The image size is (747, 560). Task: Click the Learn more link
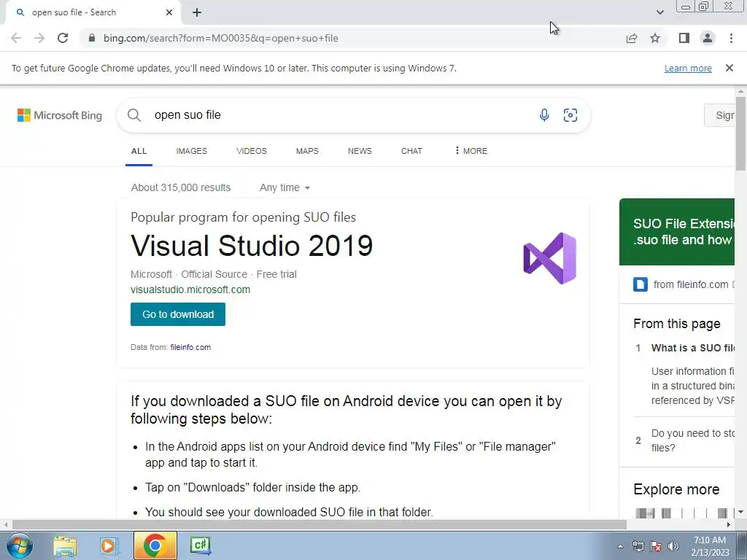pyautogui.click(x=688, y=68)
